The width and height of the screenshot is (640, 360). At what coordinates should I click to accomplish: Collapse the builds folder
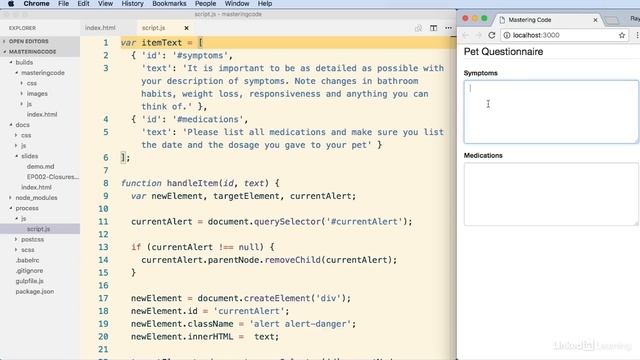(24, 62)
